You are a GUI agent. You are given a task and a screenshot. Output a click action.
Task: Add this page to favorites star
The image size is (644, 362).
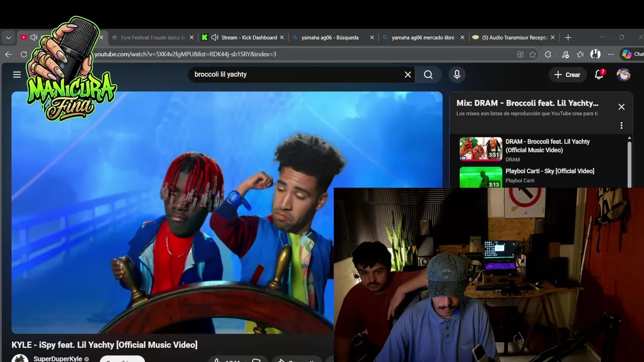coord(533,54)
